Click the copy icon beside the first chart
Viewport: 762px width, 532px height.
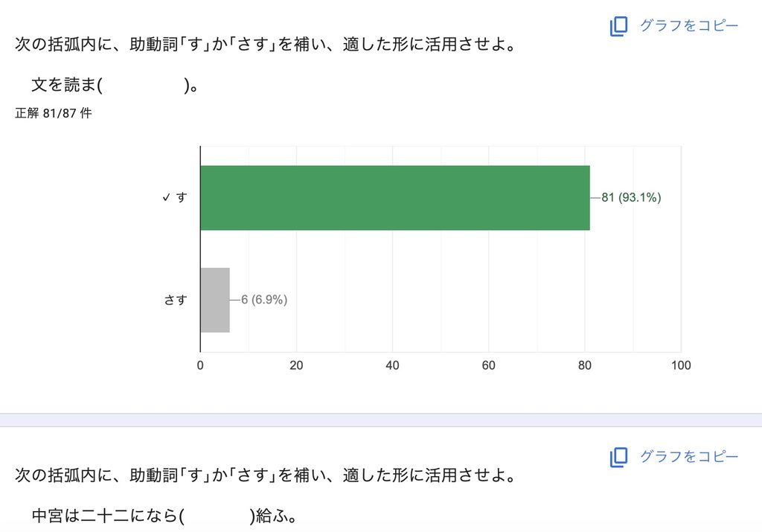(x=618, y=26)
